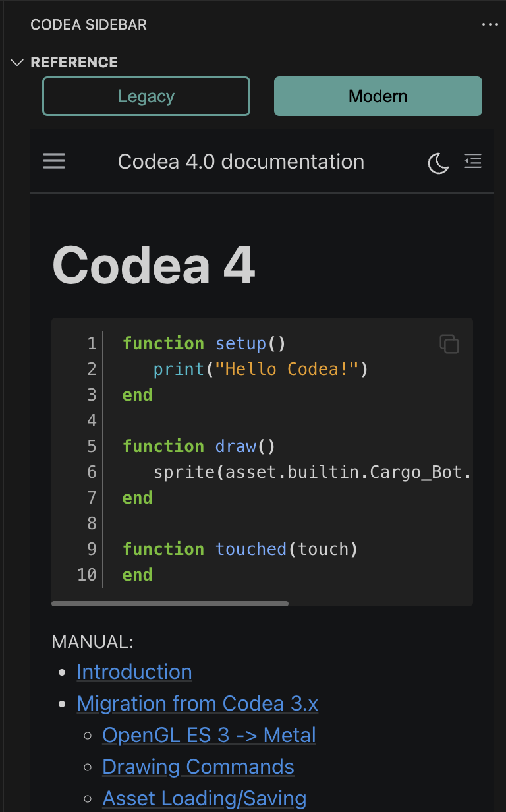Open the Codea Sidebar more actions ellipsis

[x=490, y=24]
